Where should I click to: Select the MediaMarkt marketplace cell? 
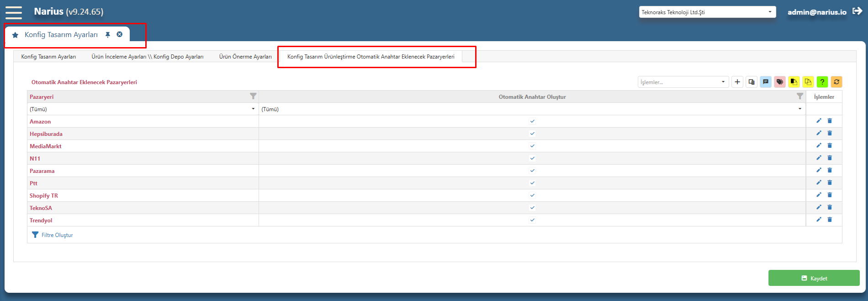143,146
